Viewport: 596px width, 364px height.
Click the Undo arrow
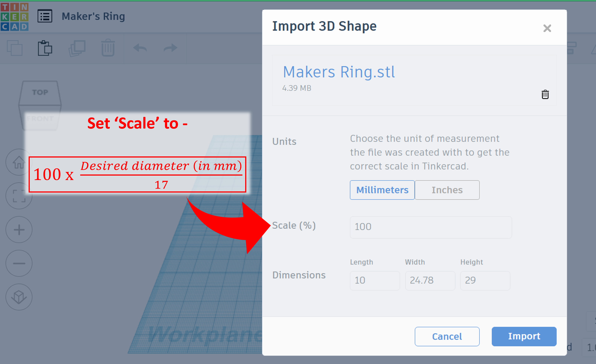point(140,48)
